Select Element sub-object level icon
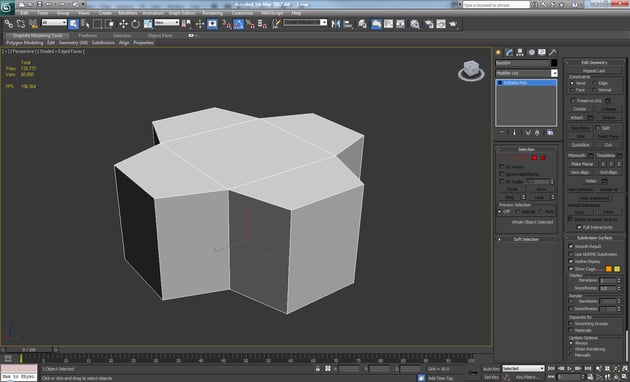The image size is (630, 382). pos(543,158)
